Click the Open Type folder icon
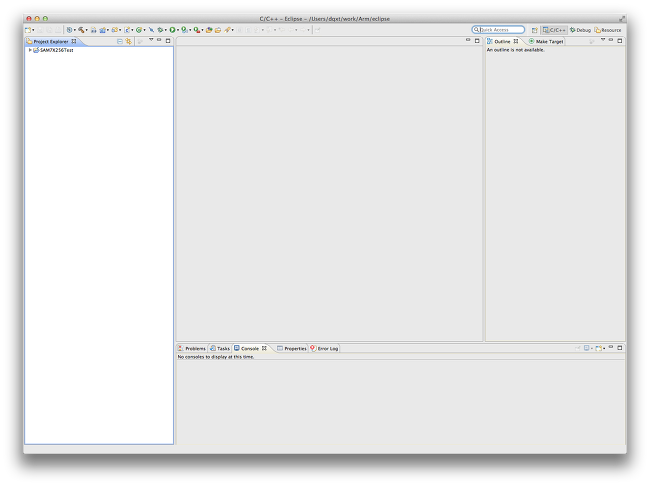Image resolution: width=650 pixels, height=486 pixels. click(x=209, y=30)
